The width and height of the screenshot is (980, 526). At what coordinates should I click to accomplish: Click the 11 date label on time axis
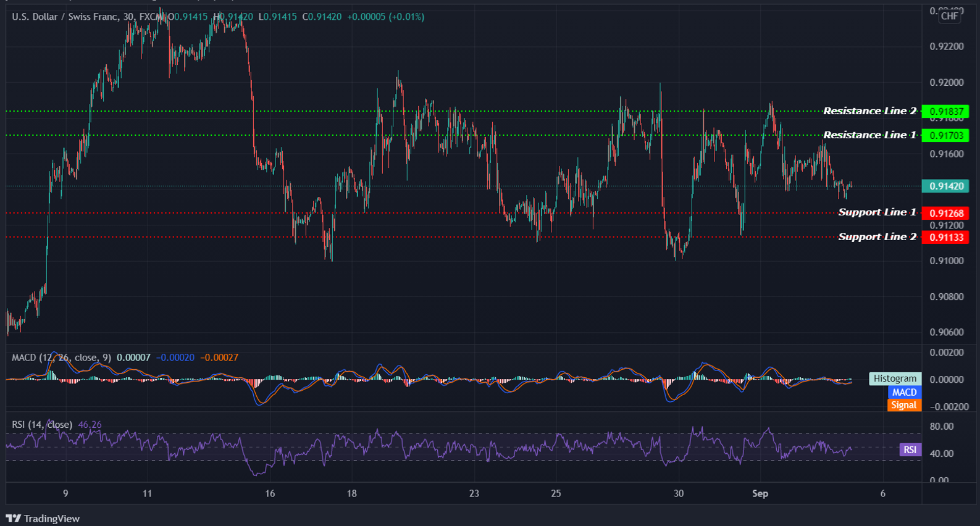pos(147,493)
